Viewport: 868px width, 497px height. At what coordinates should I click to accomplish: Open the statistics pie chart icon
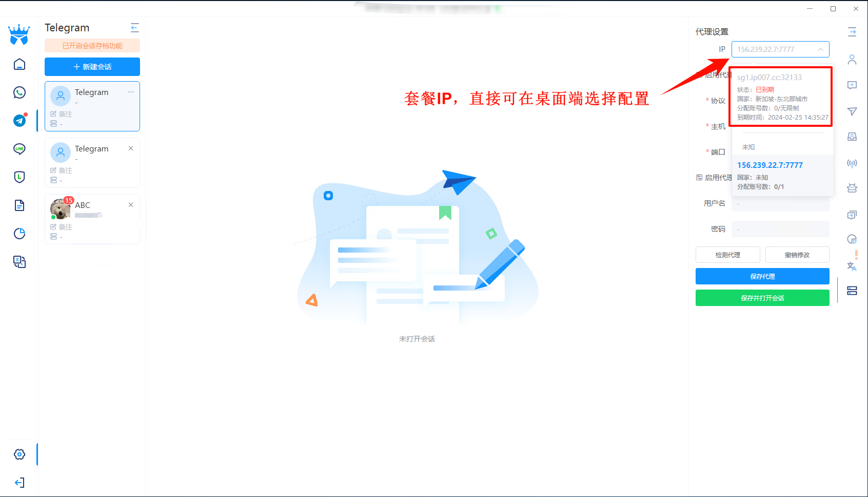click(19, 234)
